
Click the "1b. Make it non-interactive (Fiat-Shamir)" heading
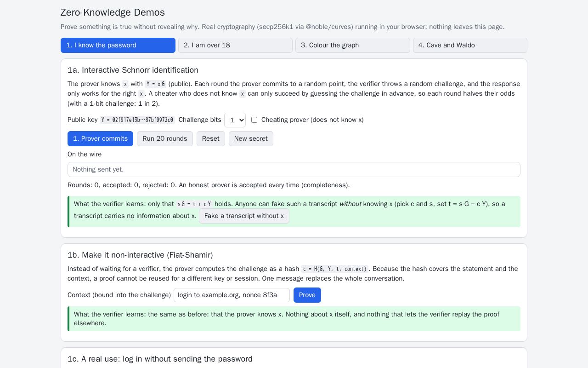[x=140, y=255]
